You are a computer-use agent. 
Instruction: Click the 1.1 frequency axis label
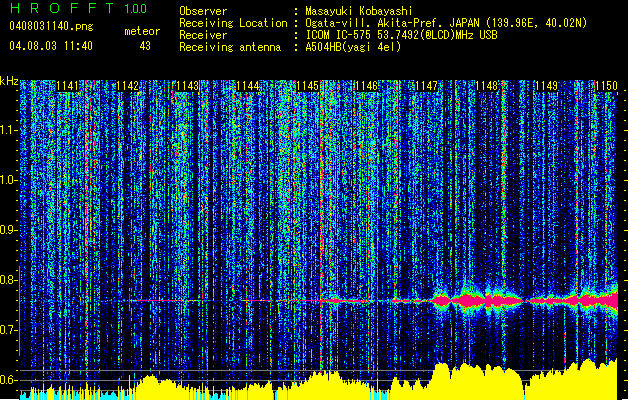(x=9, y=130)
